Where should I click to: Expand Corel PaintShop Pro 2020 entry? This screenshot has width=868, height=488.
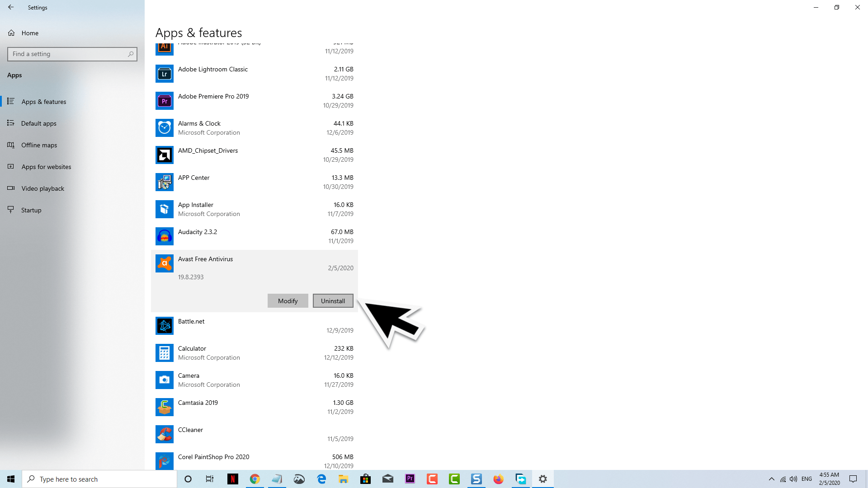point(254,460)
